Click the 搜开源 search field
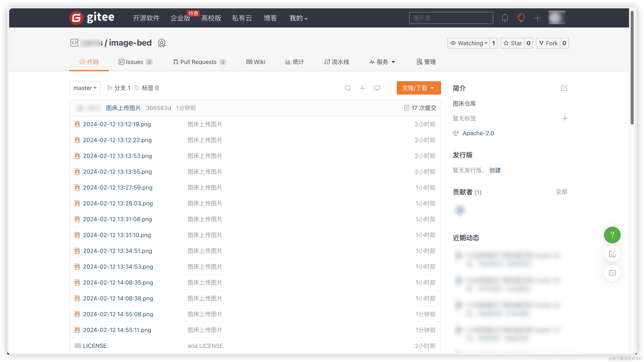The height and width of the screenshot is (362, 644). pyautogui.click(x=451, y=18)
